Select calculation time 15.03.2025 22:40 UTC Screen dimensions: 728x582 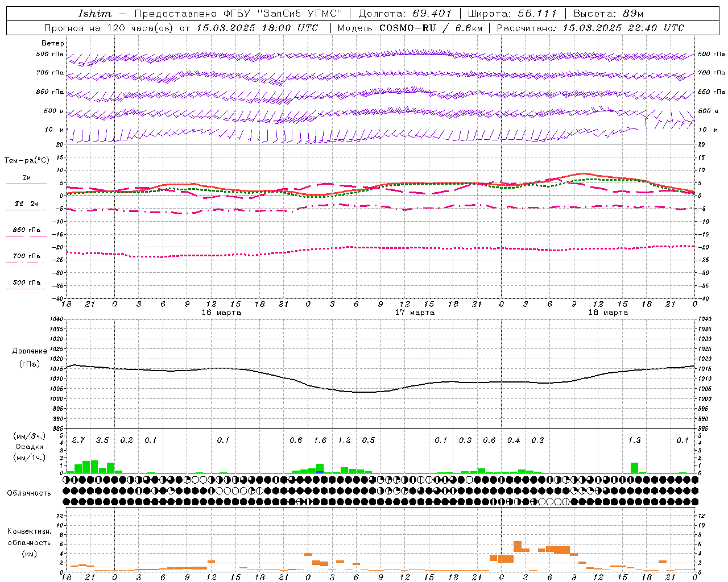tap(623, 28)
